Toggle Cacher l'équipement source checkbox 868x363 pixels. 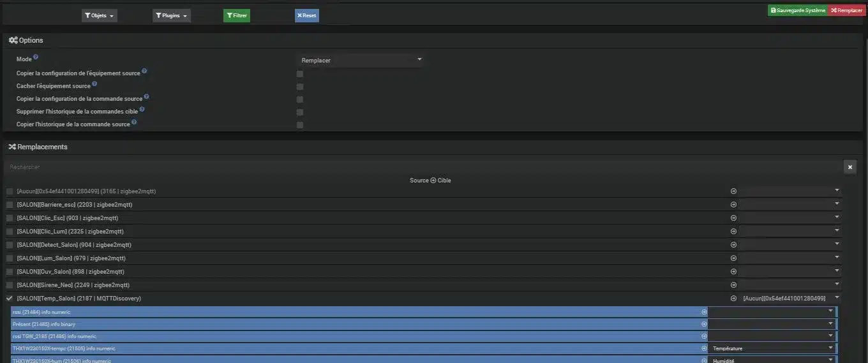(x=300, y=87)
